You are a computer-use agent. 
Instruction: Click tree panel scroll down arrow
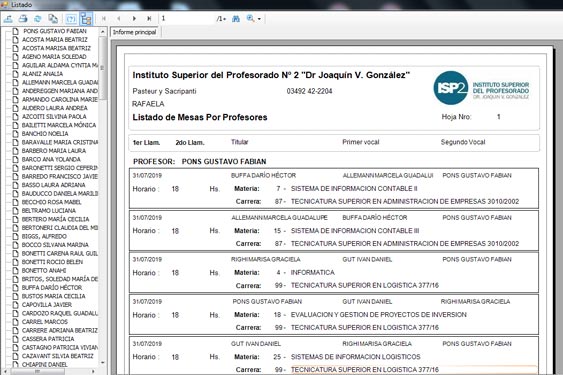click(x=103, y=363)
